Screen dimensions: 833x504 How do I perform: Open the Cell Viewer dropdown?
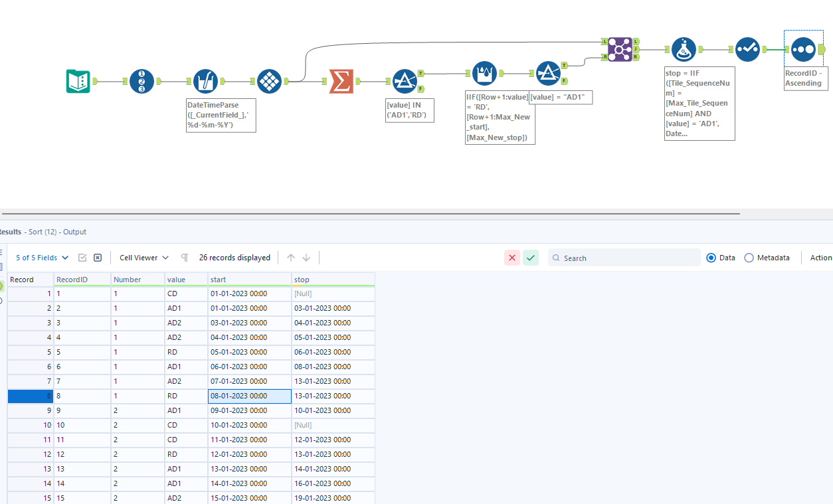(143, 258)
